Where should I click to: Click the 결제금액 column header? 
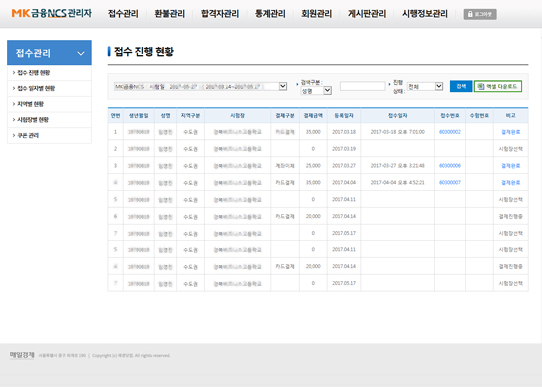tap(313, 115)
